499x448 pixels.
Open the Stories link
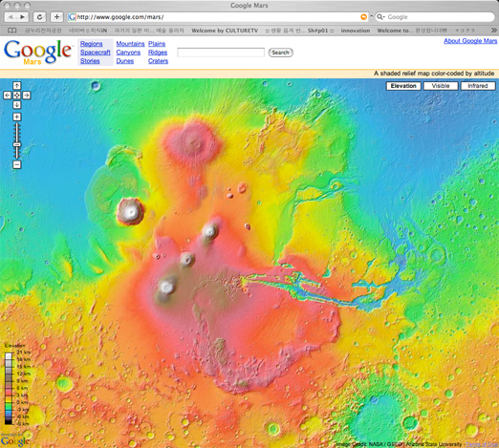click(90, 61)
